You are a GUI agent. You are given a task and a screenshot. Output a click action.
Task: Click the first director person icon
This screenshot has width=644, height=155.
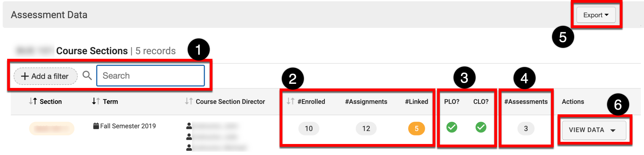pyautogui.click(x=189, y=126)
